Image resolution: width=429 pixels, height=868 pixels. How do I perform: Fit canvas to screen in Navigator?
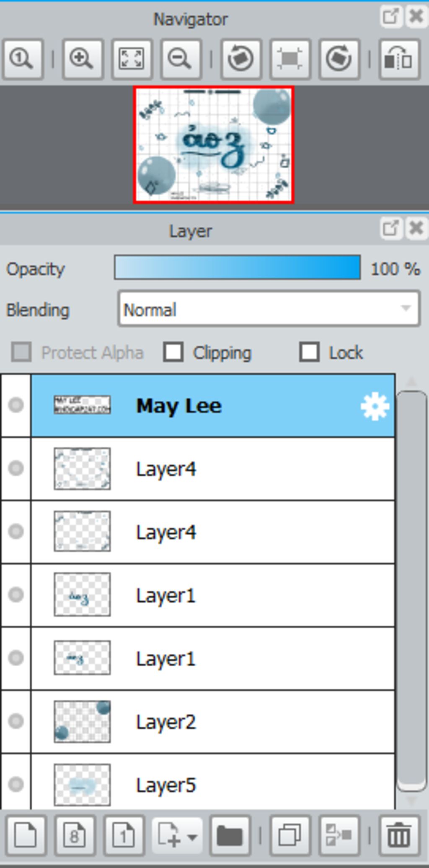tap(132, 59)
